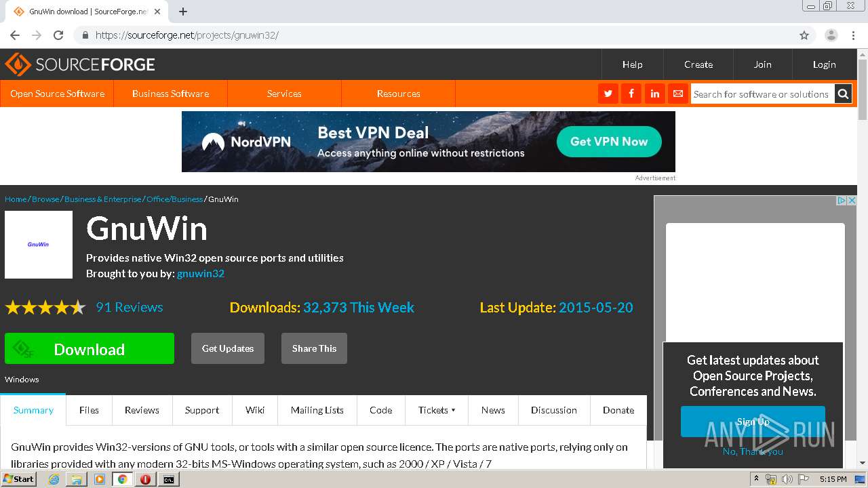This screenshot has width=868, height=488.
Task: Click the green Download button
Action: point(90,348)
